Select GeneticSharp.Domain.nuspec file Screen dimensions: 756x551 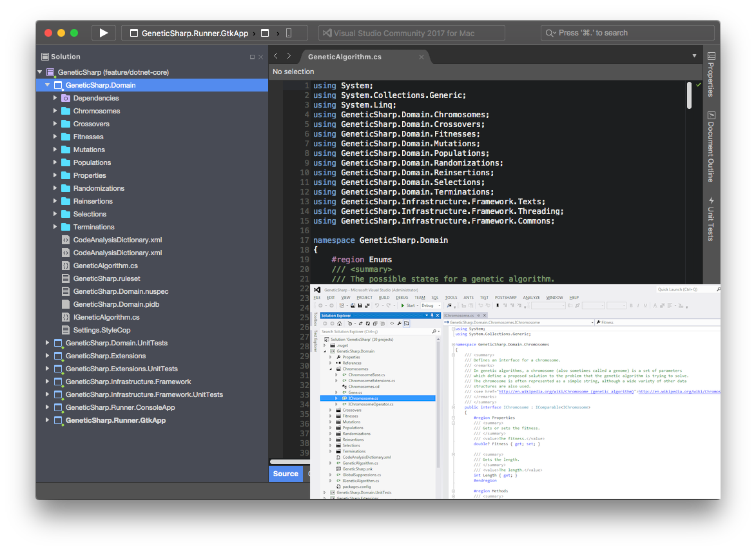(121, 292)
